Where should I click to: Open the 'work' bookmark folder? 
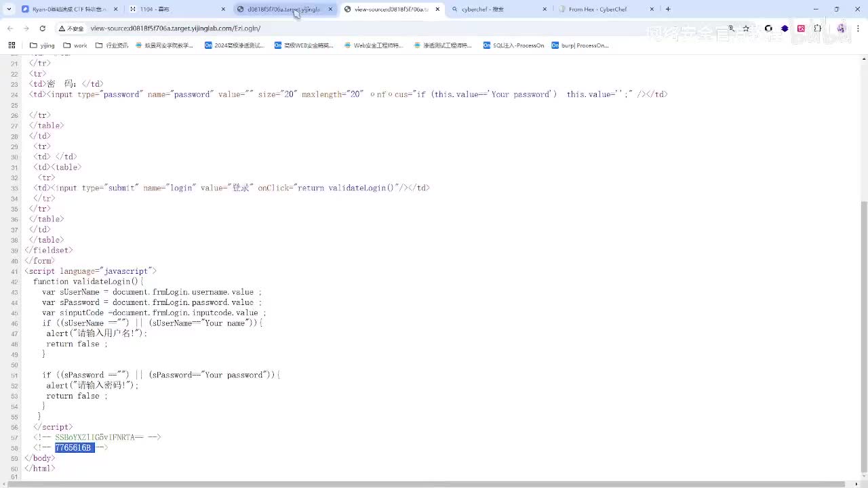click(x=75, y=45)
